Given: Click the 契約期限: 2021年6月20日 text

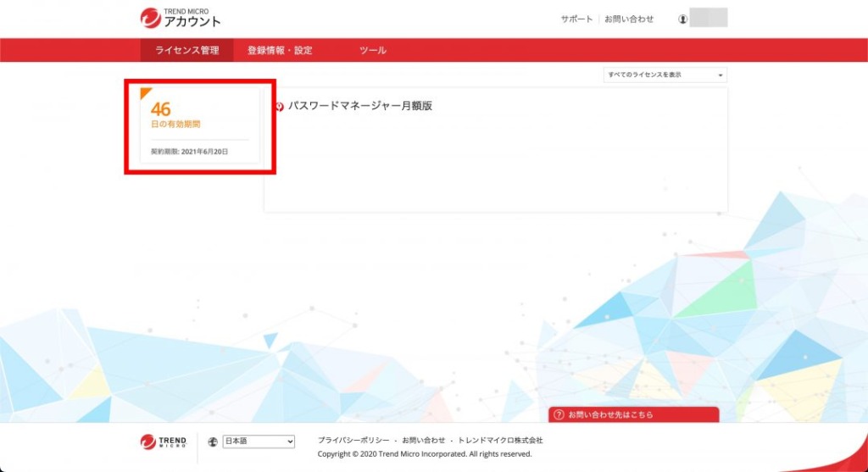Looking at the screenshot, I should pos(189,152).
